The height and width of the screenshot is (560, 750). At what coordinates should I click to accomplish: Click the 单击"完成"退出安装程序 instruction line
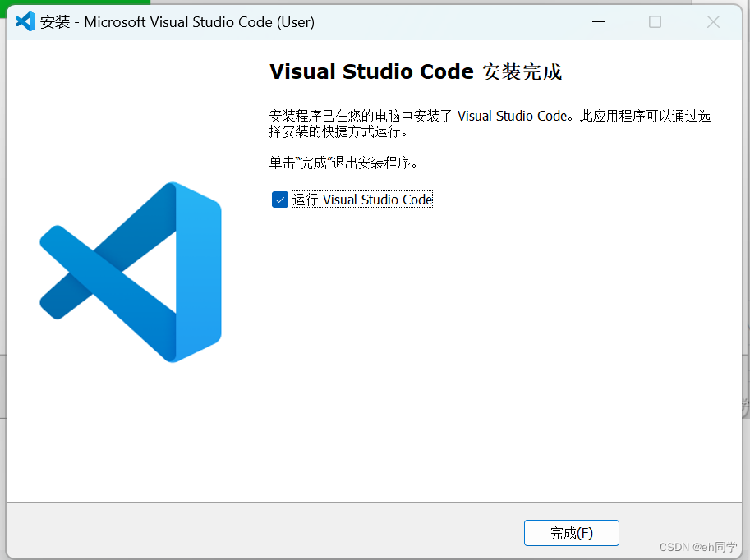(x=343, y=163)
